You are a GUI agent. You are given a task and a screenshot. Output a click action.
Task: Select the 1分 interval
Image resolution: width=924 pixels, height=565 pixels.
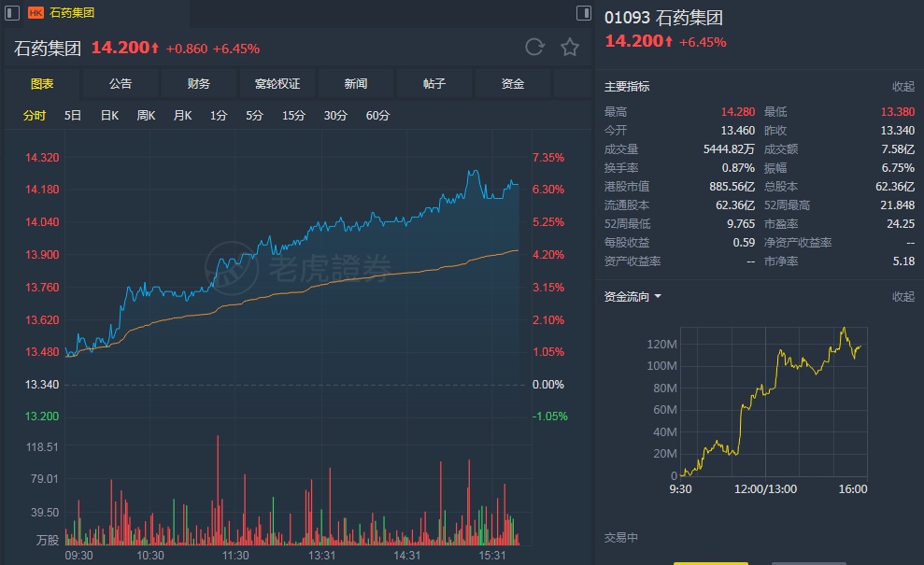219,116
